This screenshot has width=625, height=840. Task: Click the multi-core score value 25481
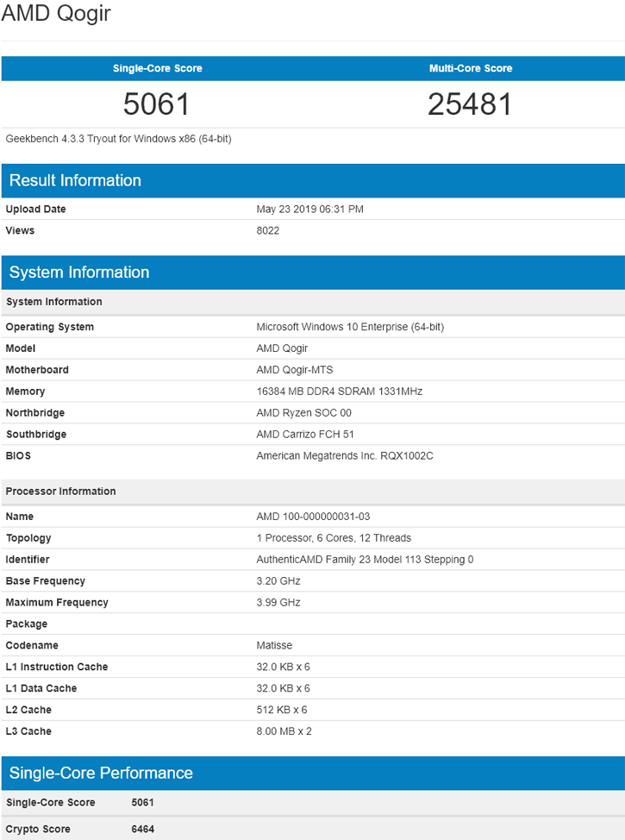(x=470, y=104)
